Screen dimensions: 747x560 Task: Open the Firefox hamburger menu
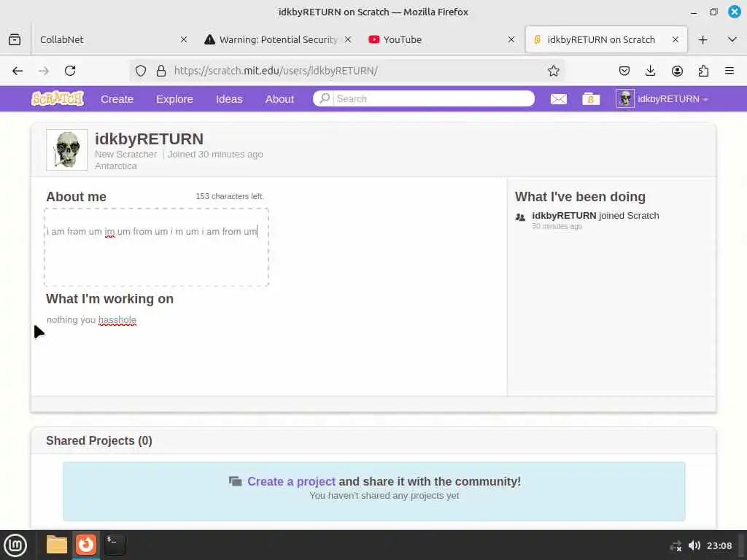coord(729,71)
